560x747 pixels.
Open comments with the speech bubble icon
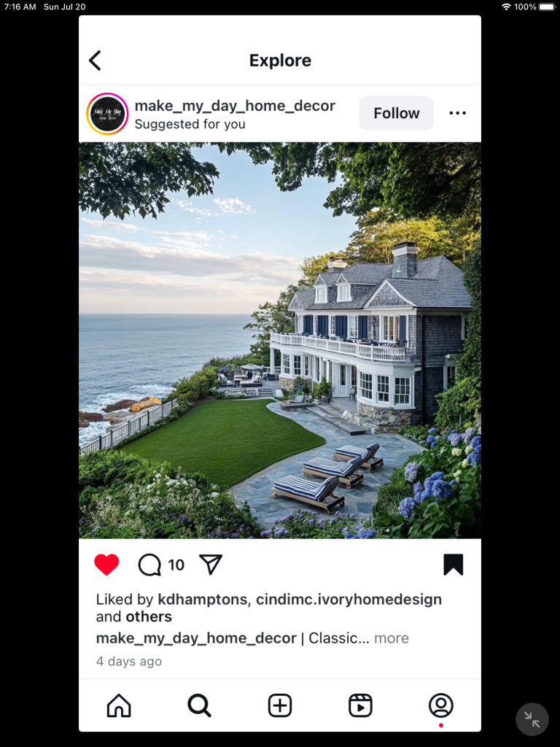pos(149,565)
